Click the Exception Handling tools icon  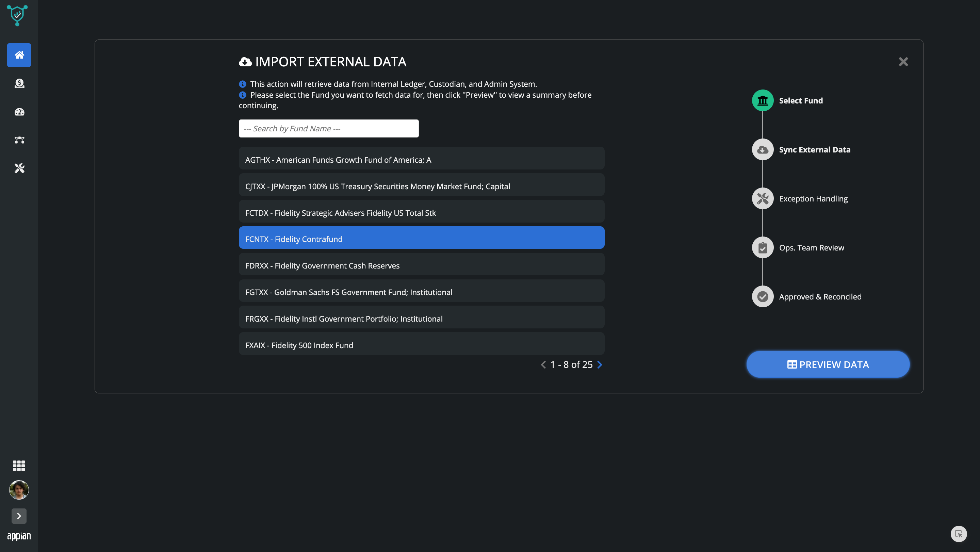click(x=762, y=199)
